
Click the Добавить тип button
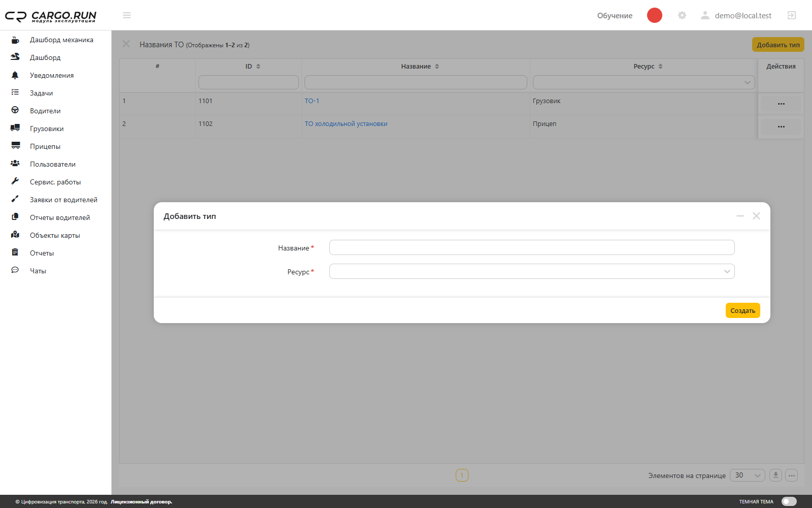[x=778, y=45]
